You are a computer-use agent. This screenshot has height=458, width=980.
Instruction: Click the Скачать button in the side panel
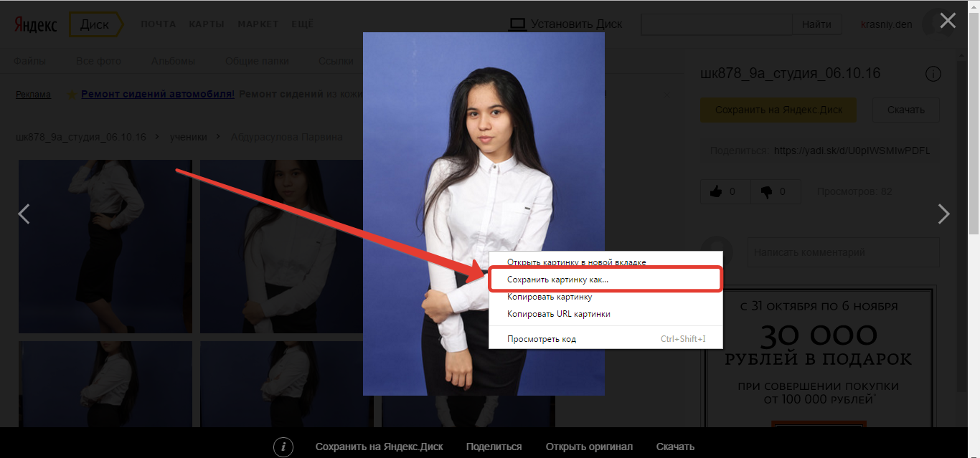[x=906, y=110]
